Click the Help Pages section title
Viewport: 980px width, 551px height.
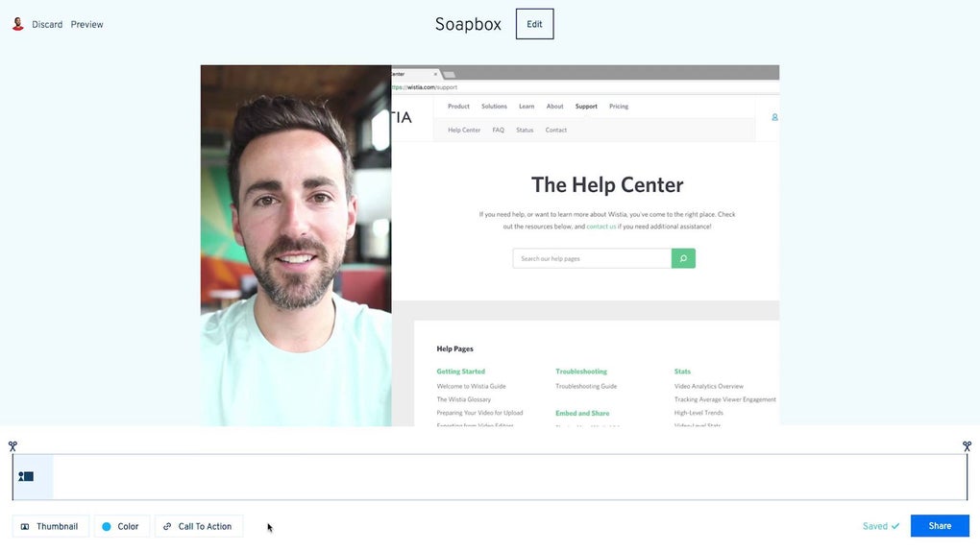click(x=455, y=348)
